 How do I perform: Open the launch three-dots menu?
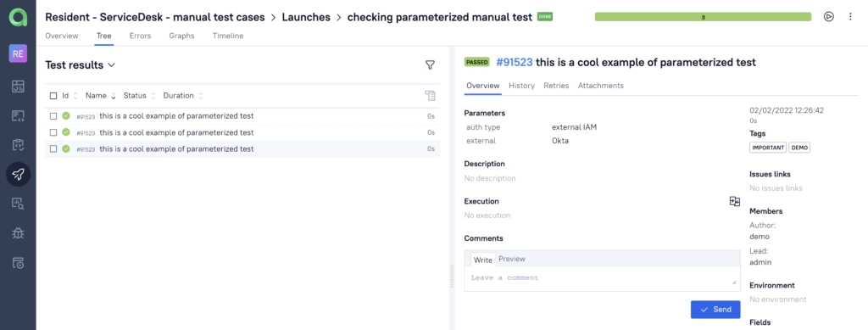click(x=851, y=17)
